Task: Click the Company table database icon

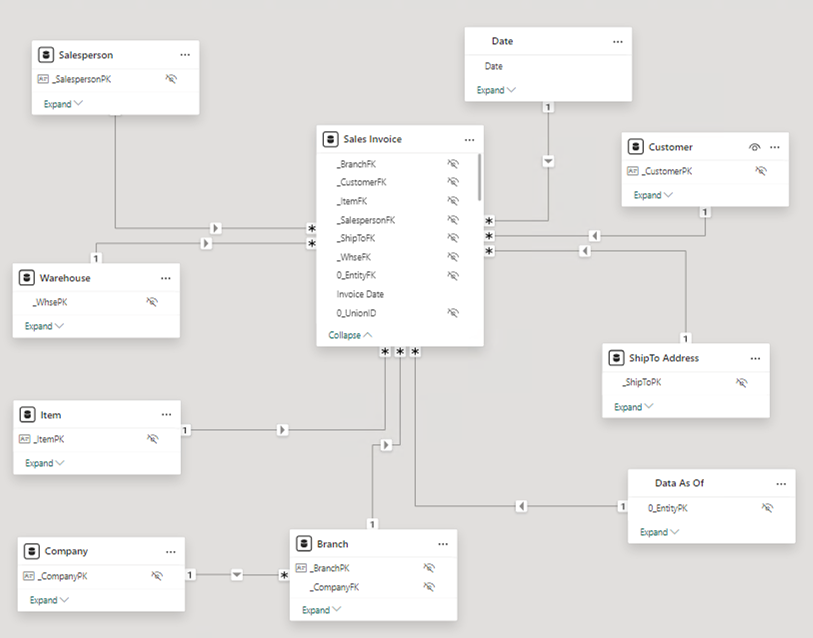Action: coord(31,551)
